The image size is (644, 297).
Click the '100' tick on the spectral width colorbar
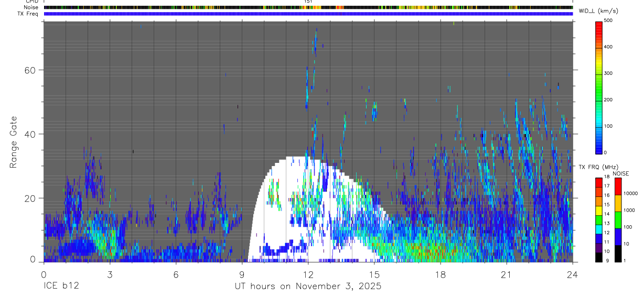(608, 126)
